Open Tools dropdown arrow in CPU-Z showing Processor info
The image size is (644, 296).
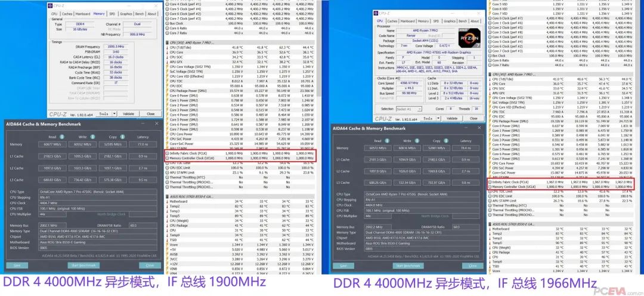[437, 118]
